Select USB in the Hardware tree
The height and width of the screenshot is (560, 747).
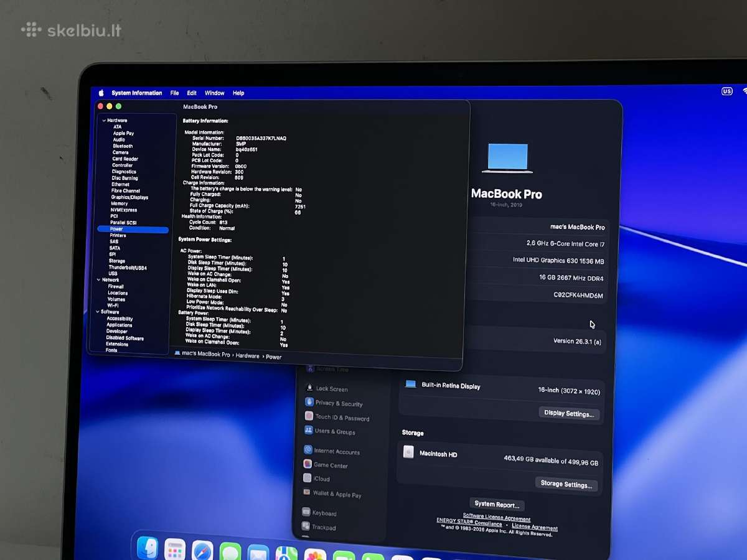[x=113, y=274]
